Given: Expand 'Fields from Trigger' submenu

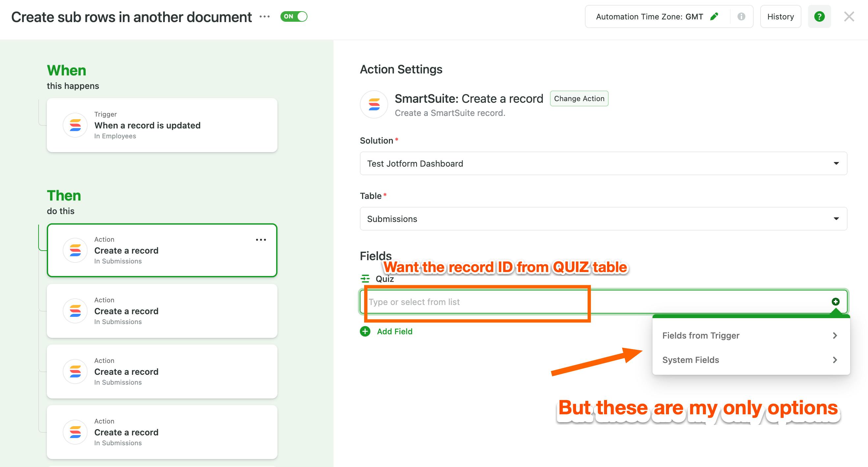Looking at the screenshot, I should click(751, 335).
